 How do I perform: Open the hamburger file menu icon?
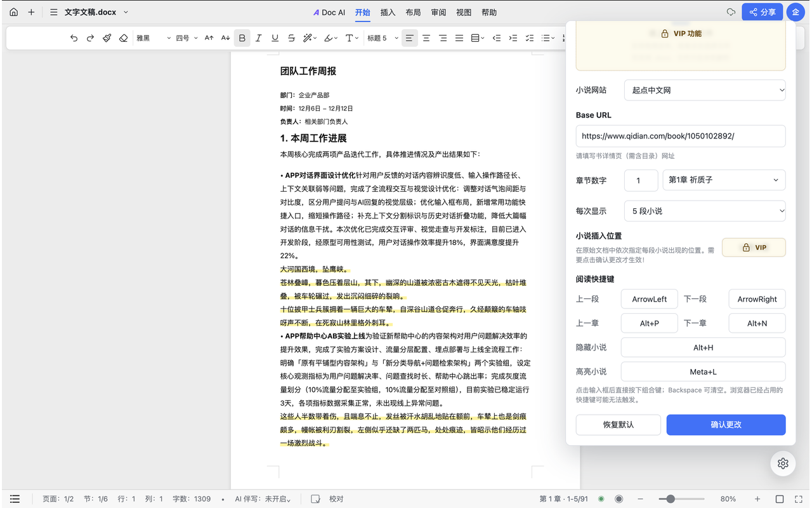click(54, 12)
